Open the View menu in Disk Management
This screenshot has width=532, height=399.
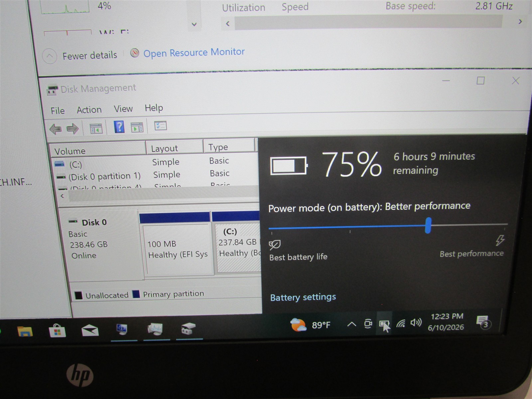click(x=123, y=109)
